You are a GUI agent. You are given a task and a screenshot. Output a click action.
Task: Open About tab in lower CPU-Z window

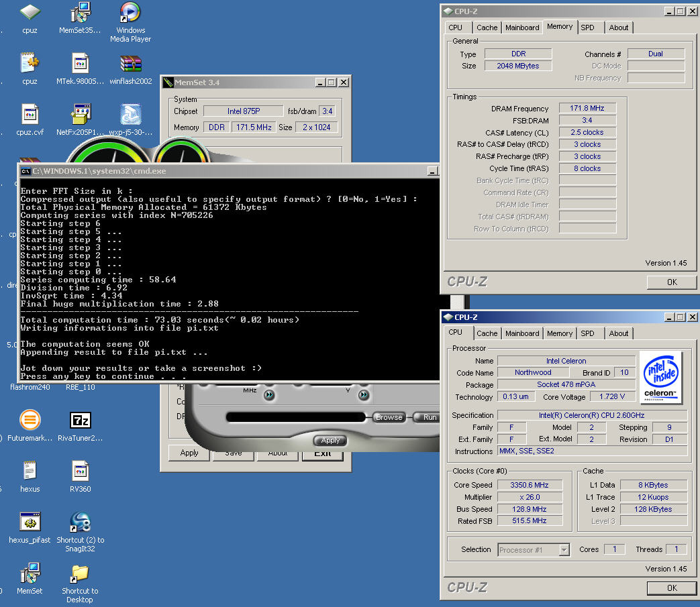click(x=619, y=333)
